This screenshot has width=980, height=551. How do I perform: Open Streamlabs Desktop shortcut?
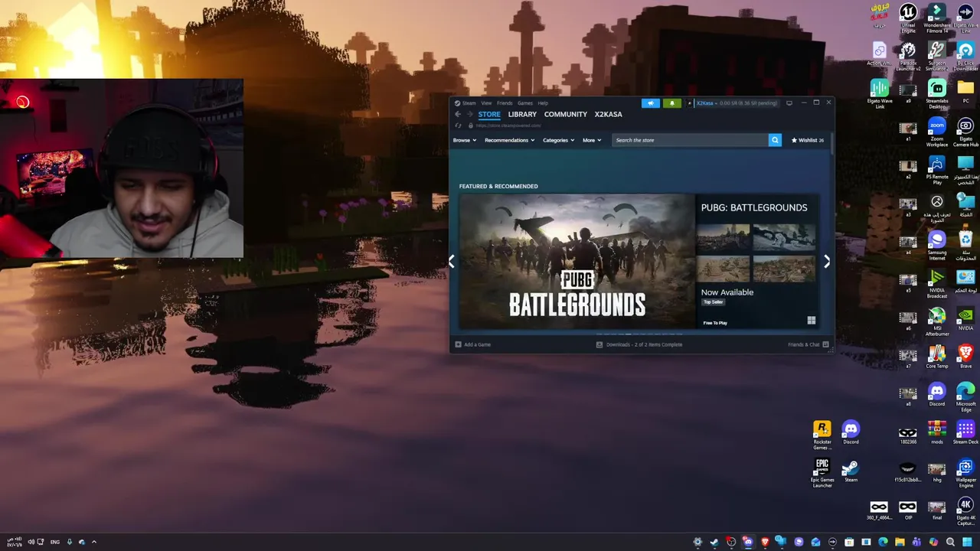click(x=937, y=95)
